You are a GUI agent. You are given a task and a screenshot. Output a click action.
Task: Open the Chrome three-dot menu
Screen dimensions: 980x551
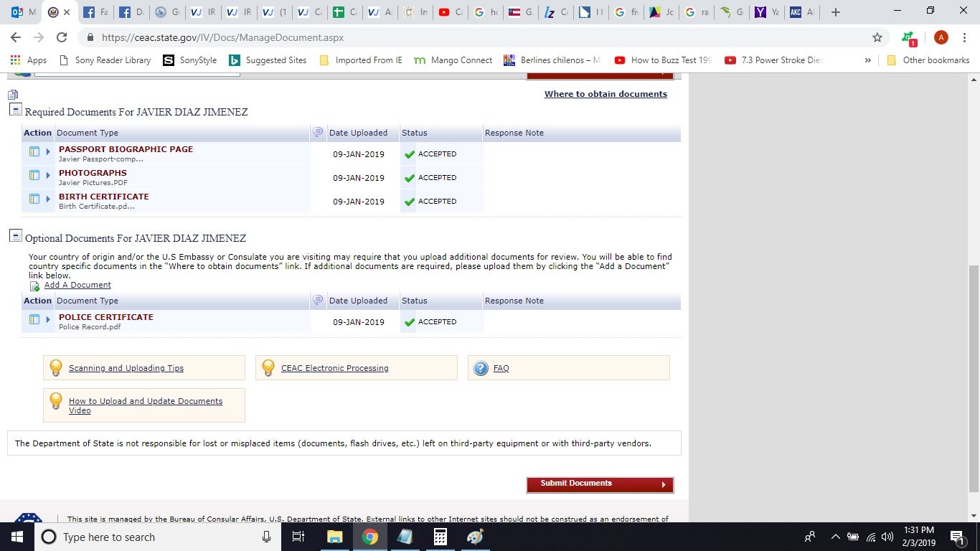pyautogui.click(x=966, y=37)
